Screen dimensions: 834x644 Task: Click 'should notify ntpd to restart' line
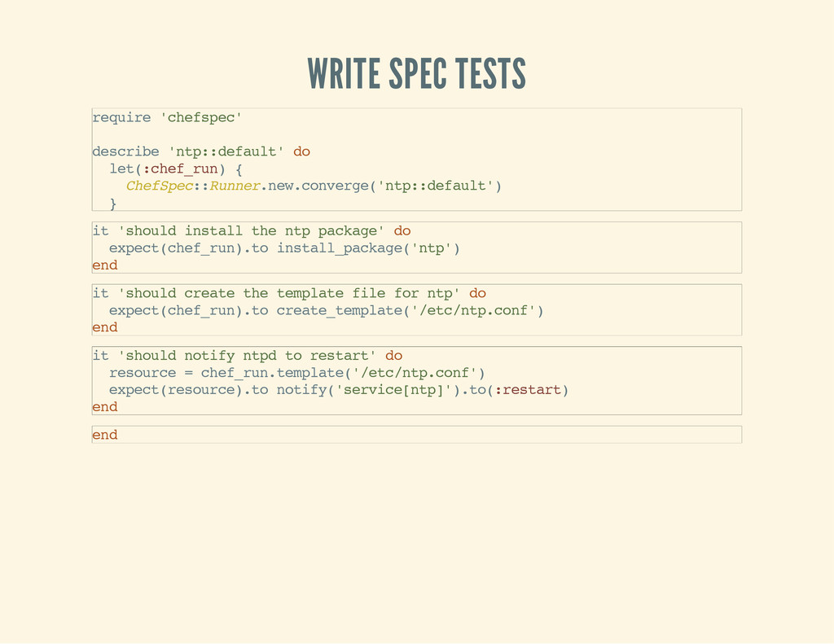(x=248, y=356)
